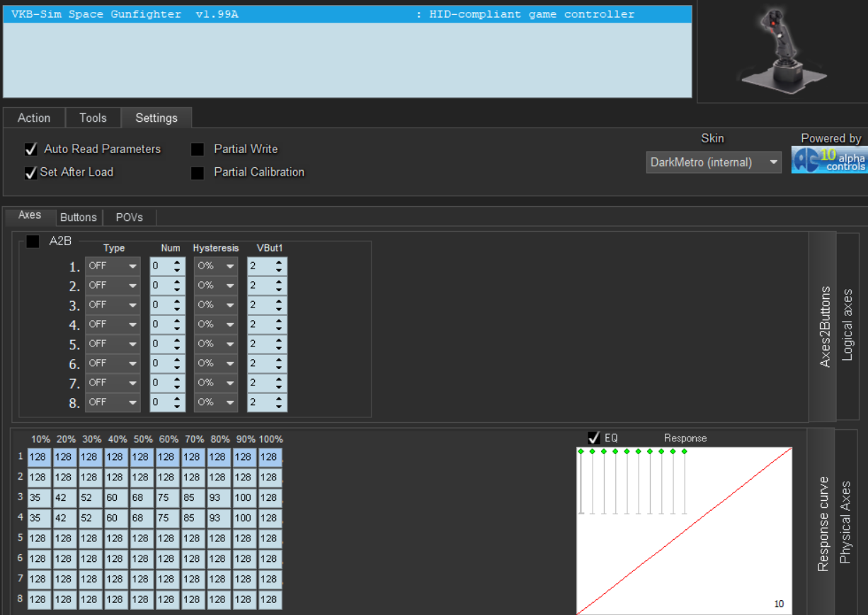Switch to the Buttons tab
This screenshot has width=868, height=615.
[x=78, y=218]
